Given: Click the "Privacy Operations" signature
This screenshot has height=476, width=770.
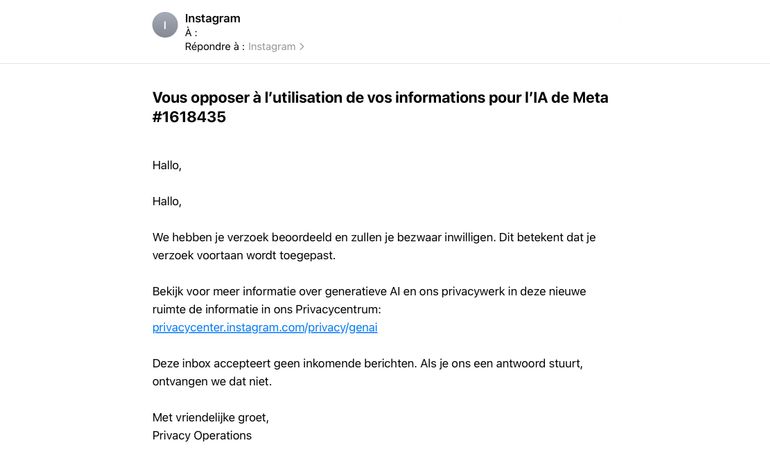Looking at the screenshot, I should 202,435.
